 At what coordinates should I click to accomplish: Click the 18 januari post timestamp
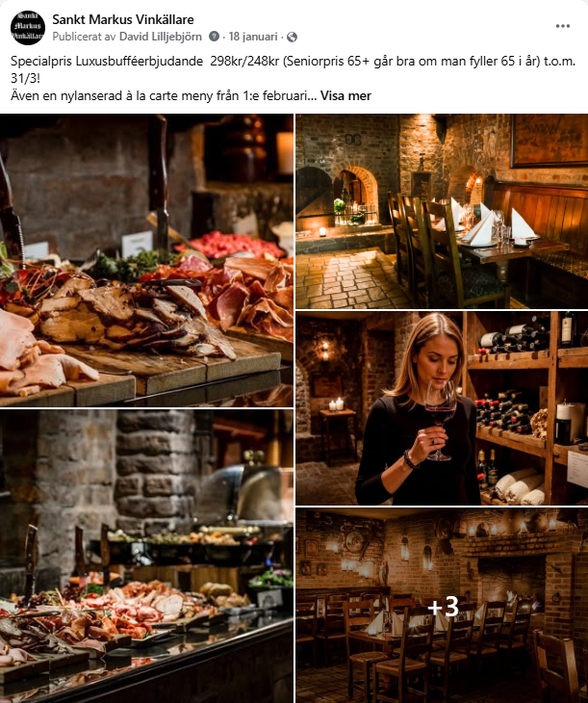coord(253,37)
